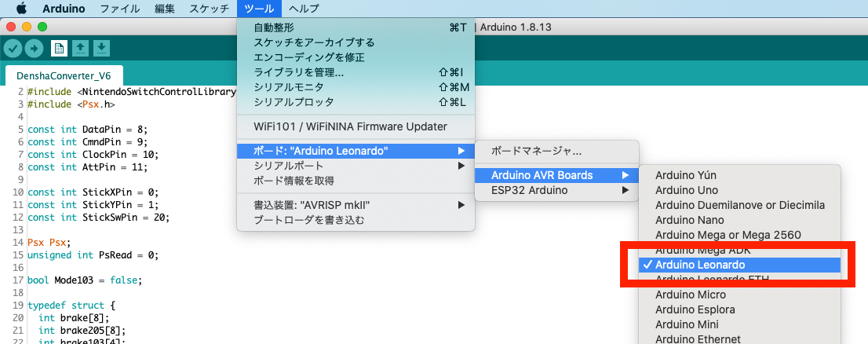868x344 pixels.
Task: Open the Apple menu
Action: pos(22,9)
